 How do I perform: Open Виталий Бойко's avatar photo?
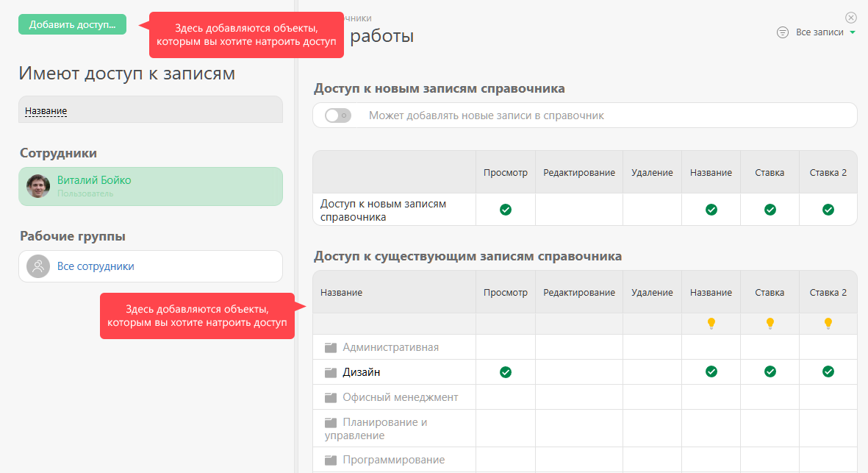(x=38, y=186)
